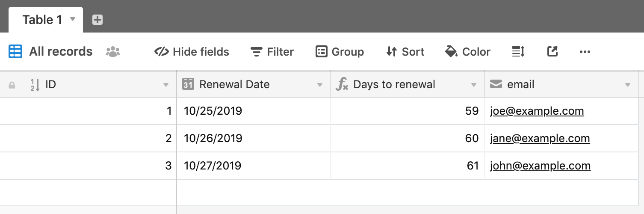644x214 pixels.
Task: Click the collaborators people icon
Action: (113, 52)
